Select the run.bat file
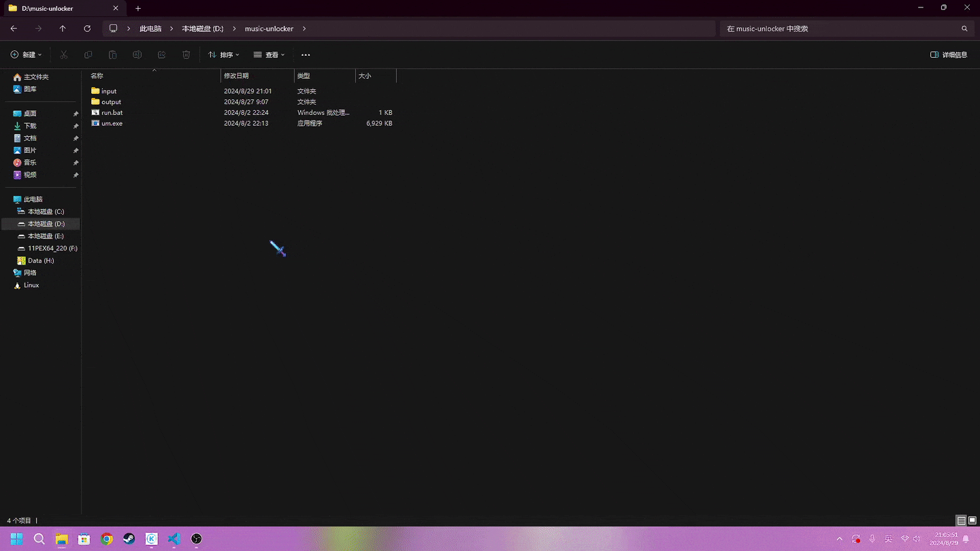The image size is (980, 551). click(x=112, y=113)
